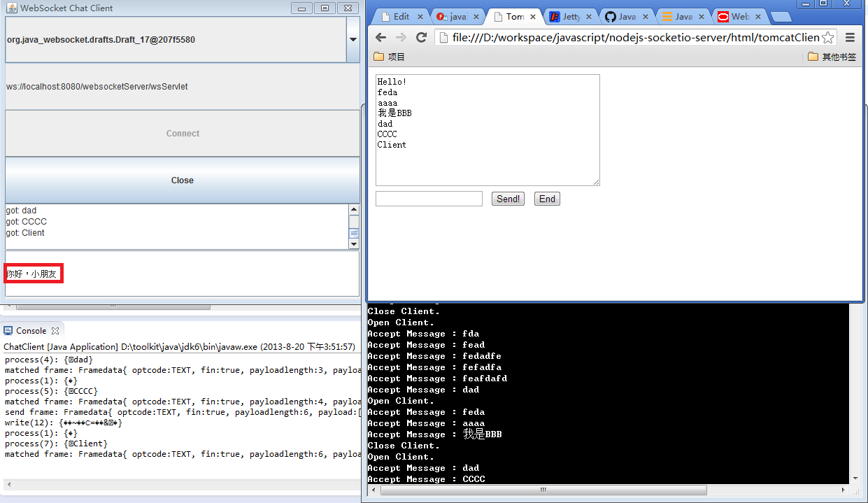Bookmark this page with the star icon
868x503 pixels.
[x=827, y=38]
